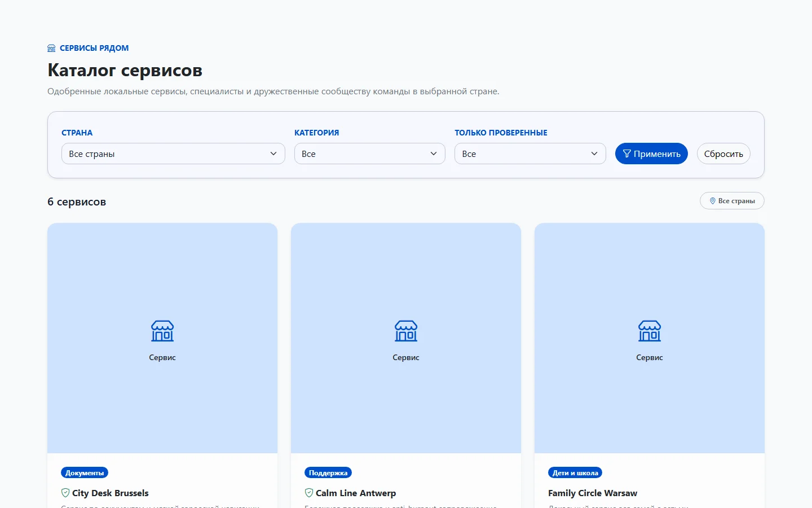Screen dimensions: 812x508
Task: Click the catalog description text under the heading
Action: (x=273, y=91)
